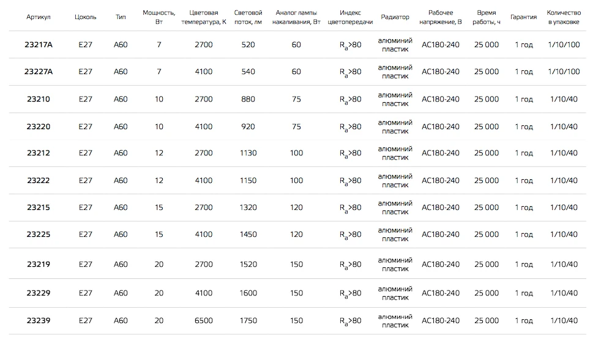Open article 23219 entry

(38, 264)
